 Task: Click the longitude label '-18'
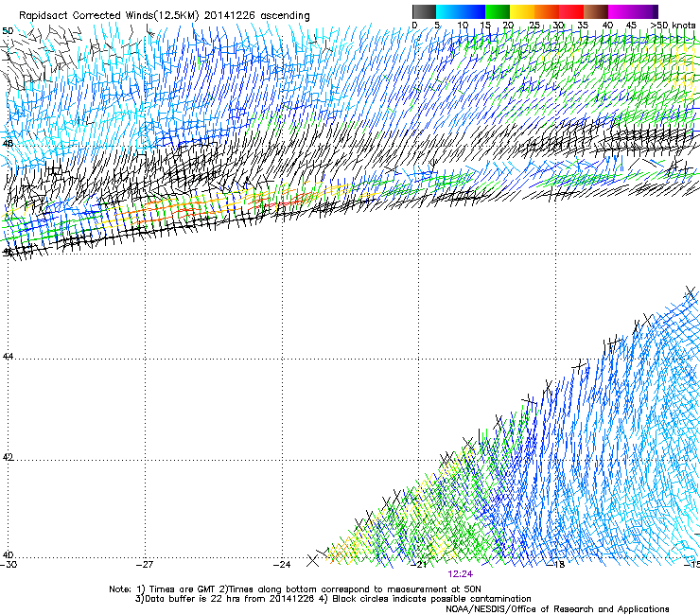pos(556,565)
